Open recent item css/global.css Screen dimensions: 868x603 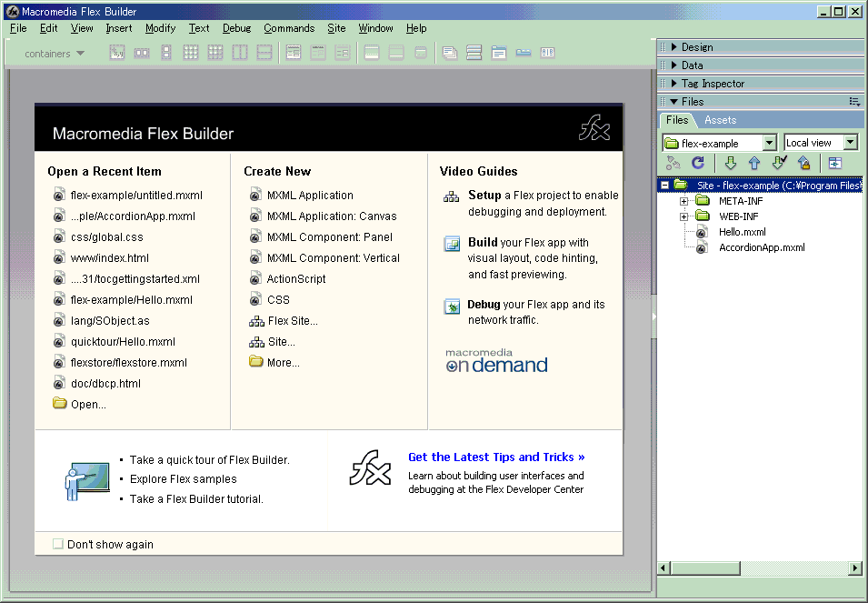[x=107, y=237]
